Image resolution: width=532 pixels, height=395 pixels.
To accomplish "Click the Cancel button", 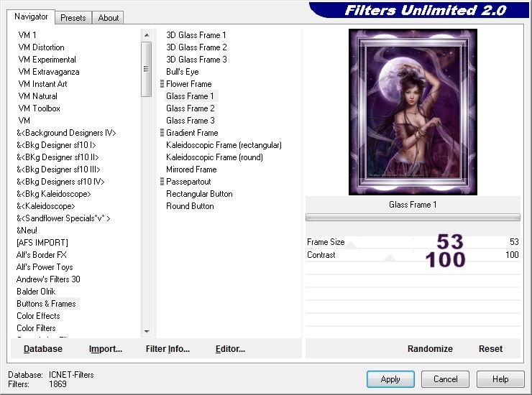I will point(445,379).
